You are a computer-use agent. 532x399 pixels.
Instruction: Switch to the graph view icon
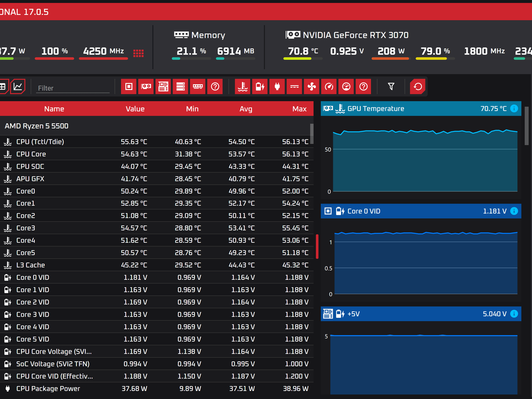click(18, 87)
